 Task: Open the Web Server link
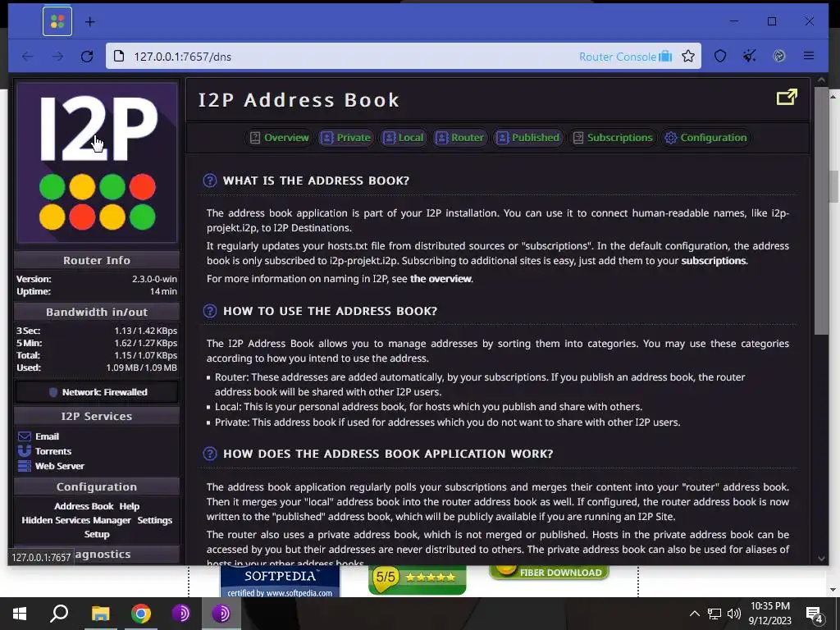[59, 466]
